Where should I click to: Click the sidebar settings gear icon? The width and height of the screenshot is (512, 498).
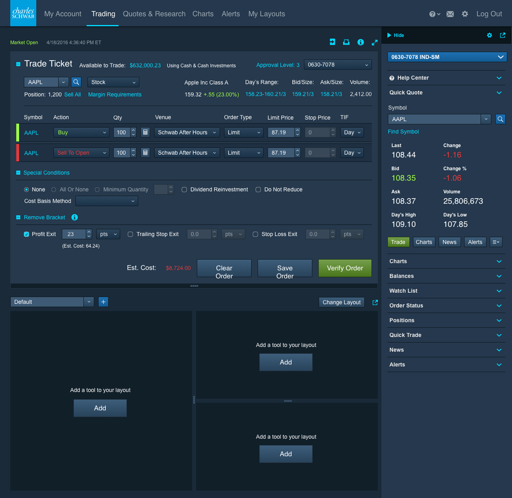tap(489, 35)
